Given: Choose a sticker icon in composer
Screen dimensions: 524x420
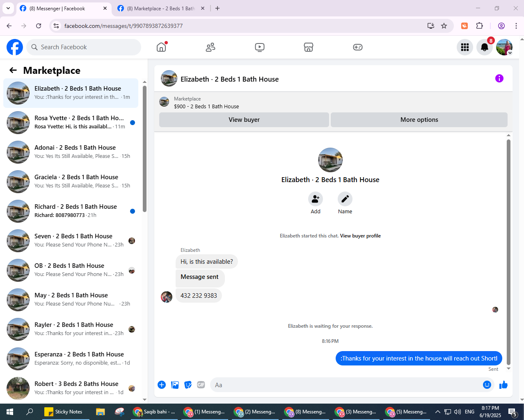Looking at the screenshot, I should point(188,385).
